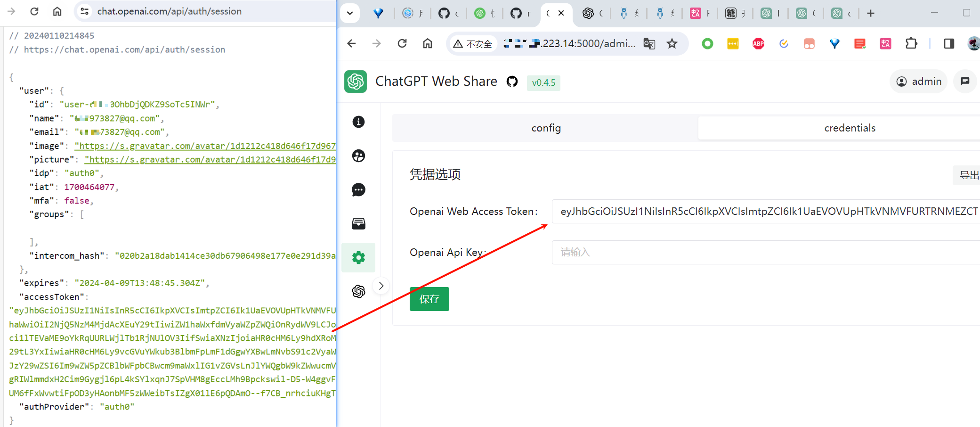Open the blue gem extension in toolbar
This screenshot has width=980, height=427.
coord(834,44)
